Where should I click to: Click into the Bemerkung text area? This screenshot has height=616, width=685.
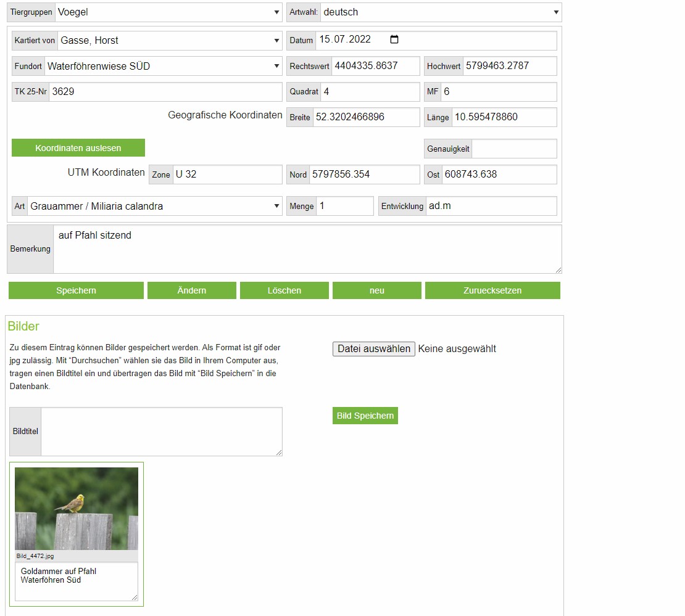[x=307, y=249]
